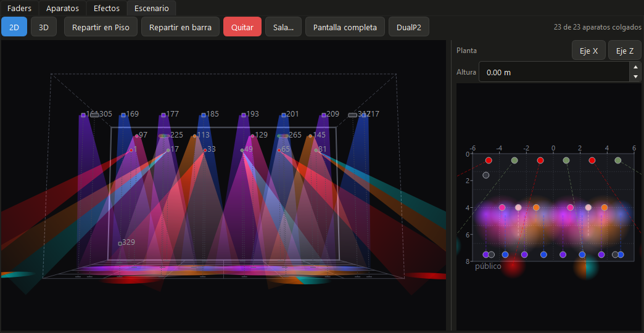Open the Escenario tab

(x=152, y=8)
